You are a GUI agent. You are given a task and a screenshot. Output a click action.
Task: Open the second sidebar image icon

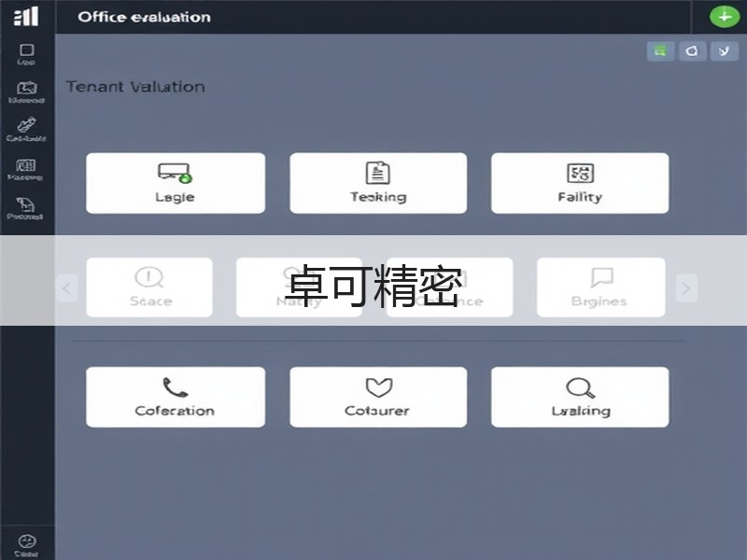point(27,88)
